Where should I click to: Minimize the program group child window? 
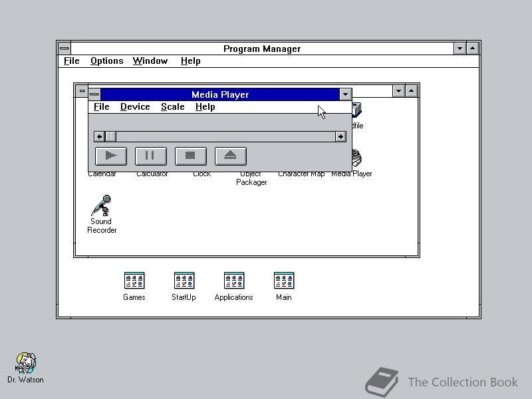point(398,90)
